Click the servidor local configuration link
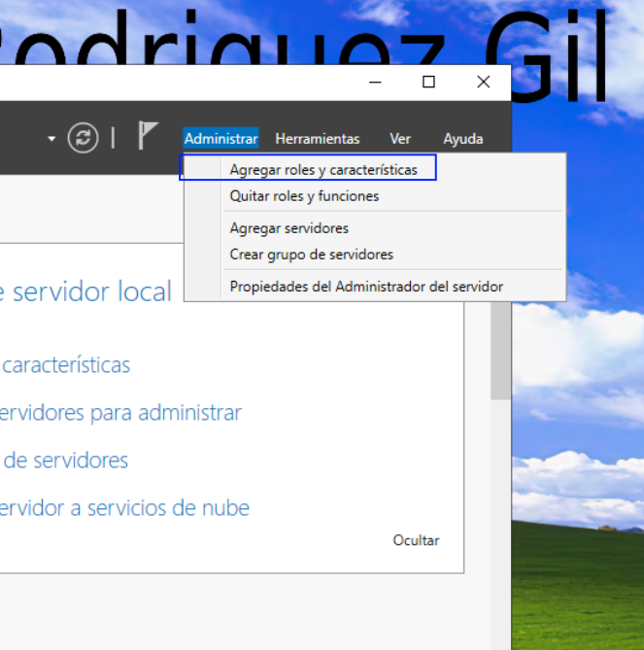Screen dimensions: 644x650 pyautogui.click(x=85, y=291)
